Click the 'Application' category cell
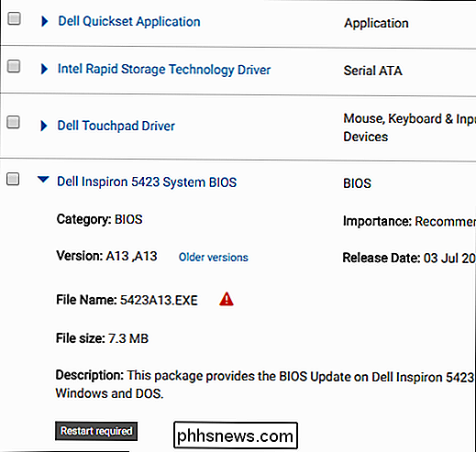 tap(376, 24)
